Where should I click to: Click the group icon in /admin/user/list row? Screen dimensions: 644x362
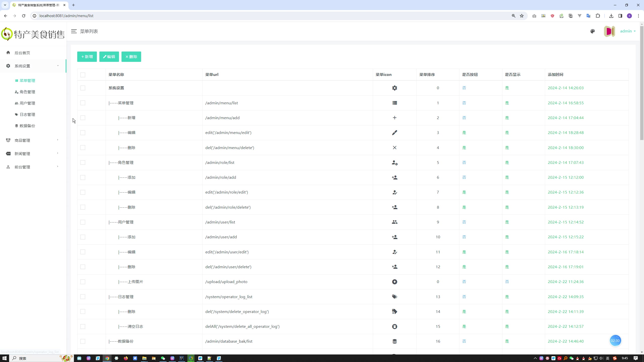point(394,222)
